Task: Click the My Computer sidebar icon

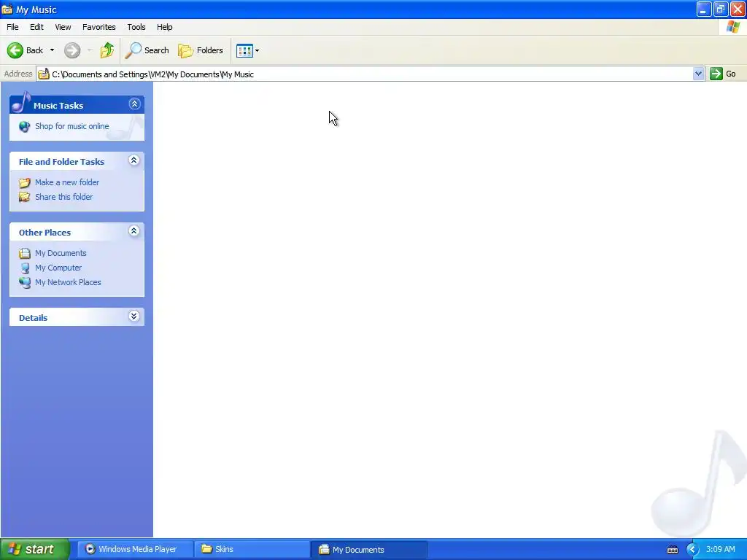Action: pos(25,268)
